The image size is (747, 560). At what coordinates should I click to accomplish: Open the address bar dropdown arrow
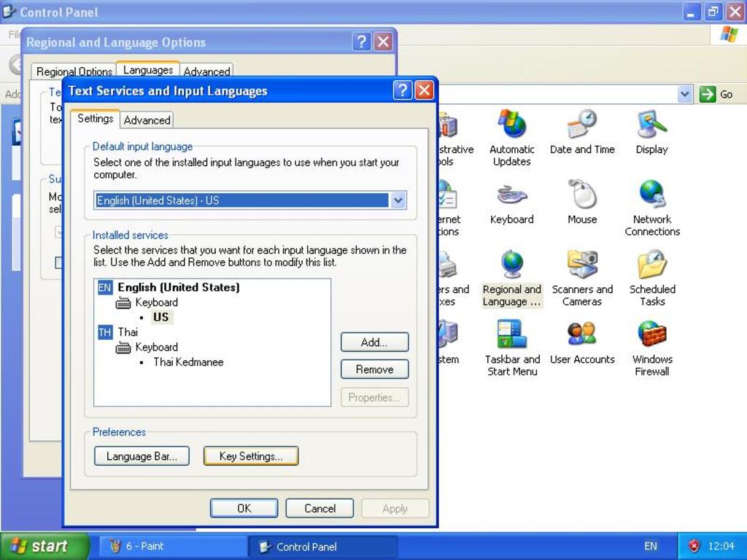tap(684, 94)
